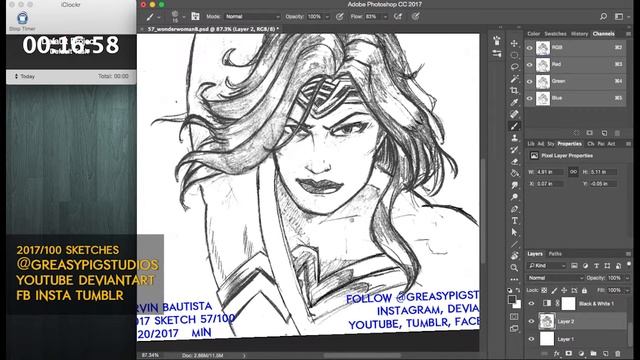Open the tool preset picker arrow
Viewport: 640px width, 360px height.
tap(159, 17)
